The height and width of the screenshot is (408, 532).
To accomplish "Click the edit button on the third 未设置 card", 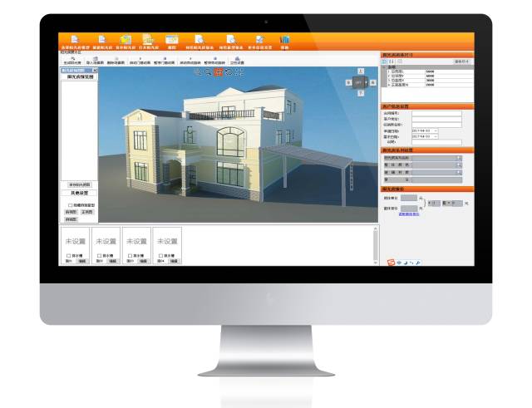I will 143,261.
